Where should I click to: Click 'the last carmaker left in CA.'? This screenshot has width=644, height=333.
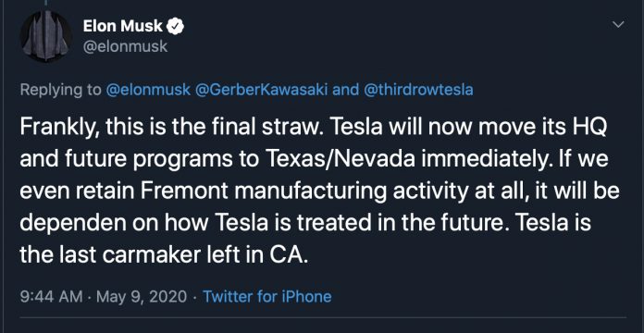[164, 254]
